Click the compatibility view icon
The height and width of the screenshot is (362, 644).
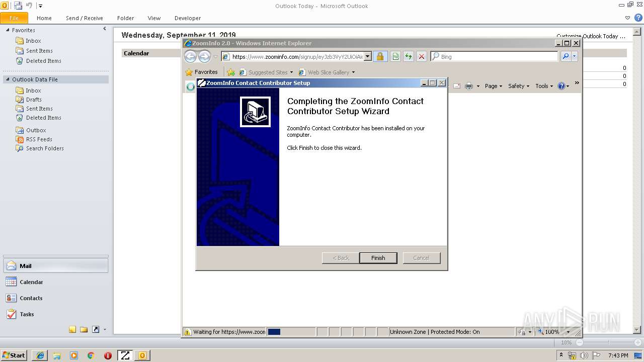[395, 56]
